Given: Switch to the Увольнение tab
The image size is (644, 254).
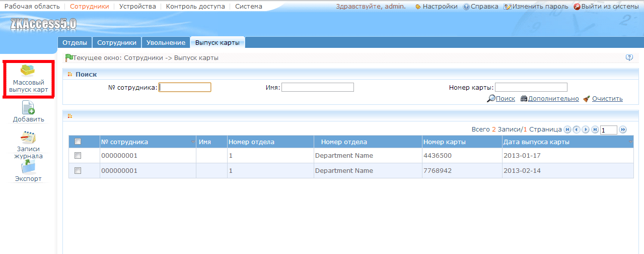Looking at the screenshot, I should (166, 43).
